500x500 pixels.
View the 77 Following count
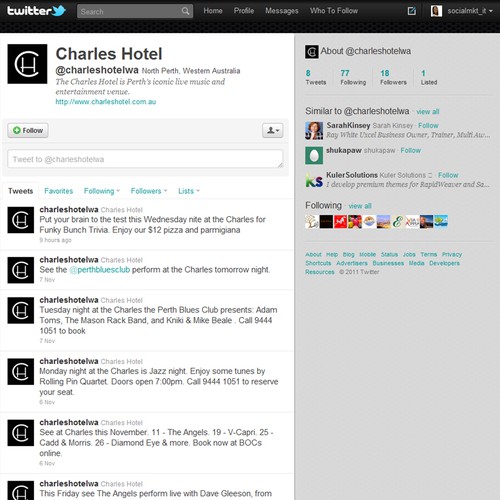coord(353,77)
